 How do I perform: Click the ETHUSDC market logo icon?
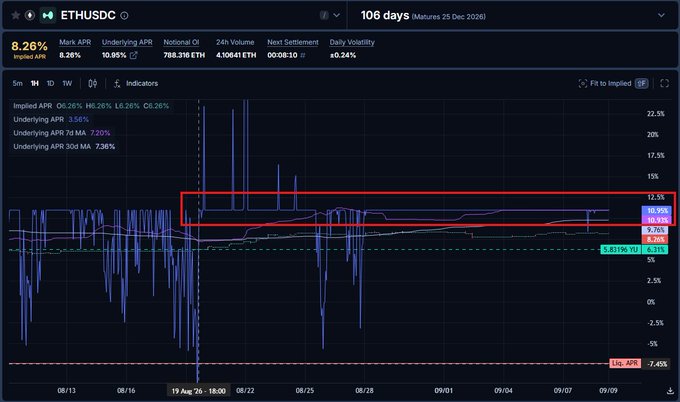pos(48,16)
